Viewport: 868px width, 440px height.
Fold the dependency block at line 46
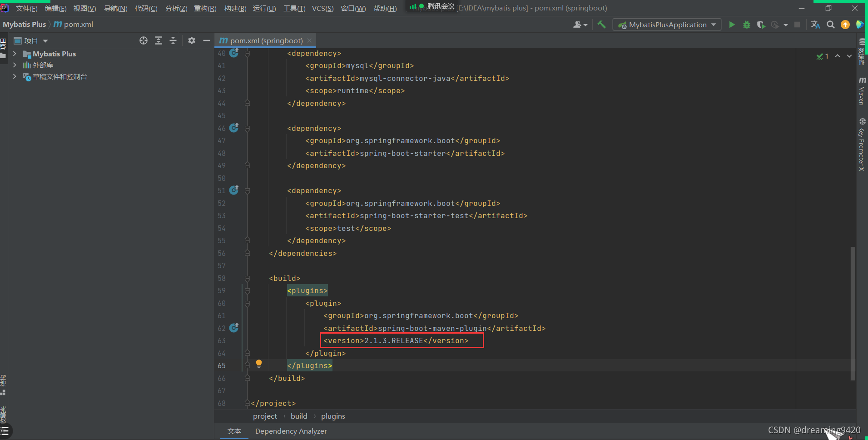tap(247, 129)
